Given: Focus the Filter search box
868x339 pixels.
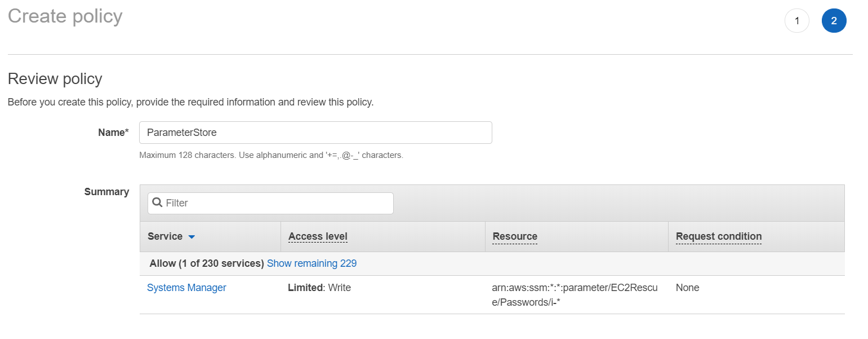Looking at the screenshot, I should coord(276,203).
